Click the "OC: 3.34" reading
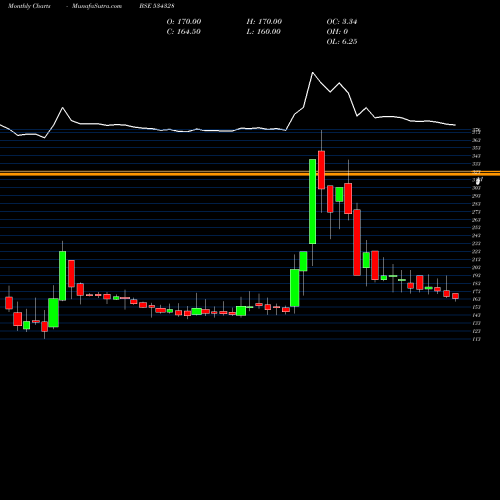Screen dimensions: 500x500 (x=342, y=22)
